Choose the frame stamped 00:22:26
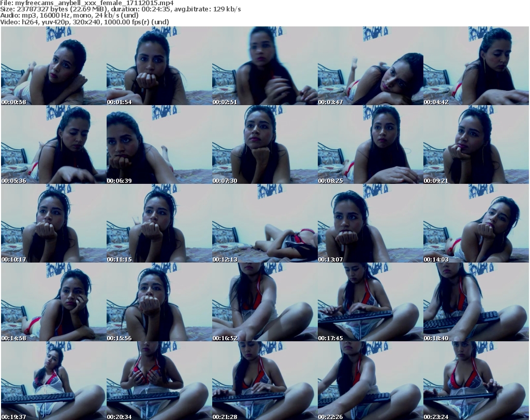Image resolution: width=530 pixels, height=420 pixels. 370,381
